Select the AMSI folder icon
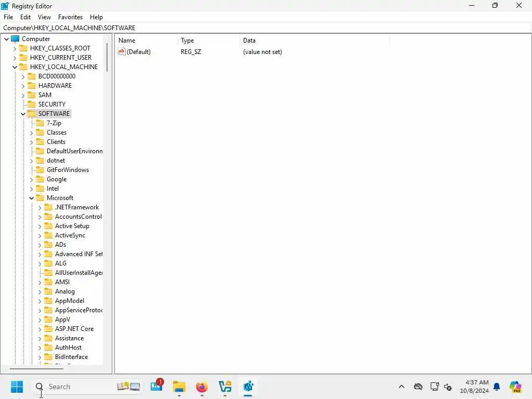532x399 pixels. click(48, 282)
